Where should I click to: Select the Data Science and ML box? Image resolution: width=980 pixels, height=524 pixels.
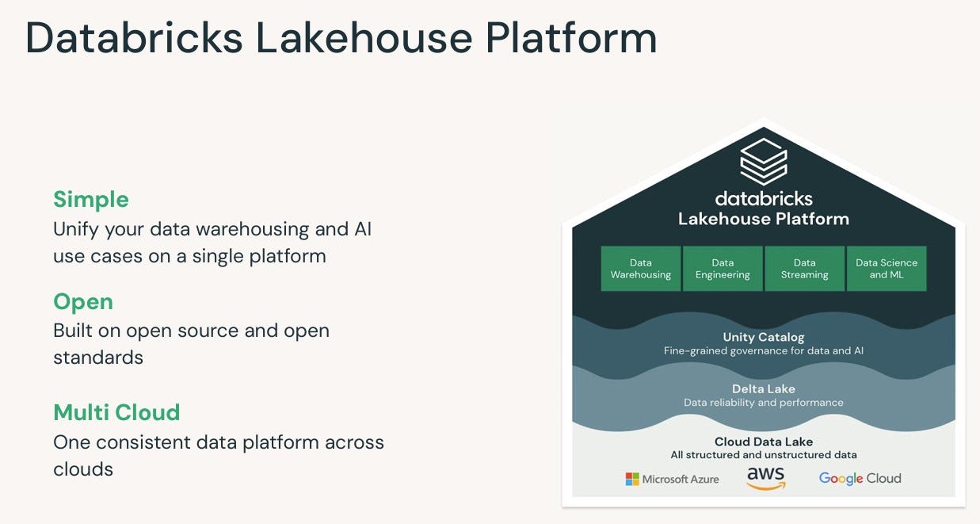tap(887, 269)
